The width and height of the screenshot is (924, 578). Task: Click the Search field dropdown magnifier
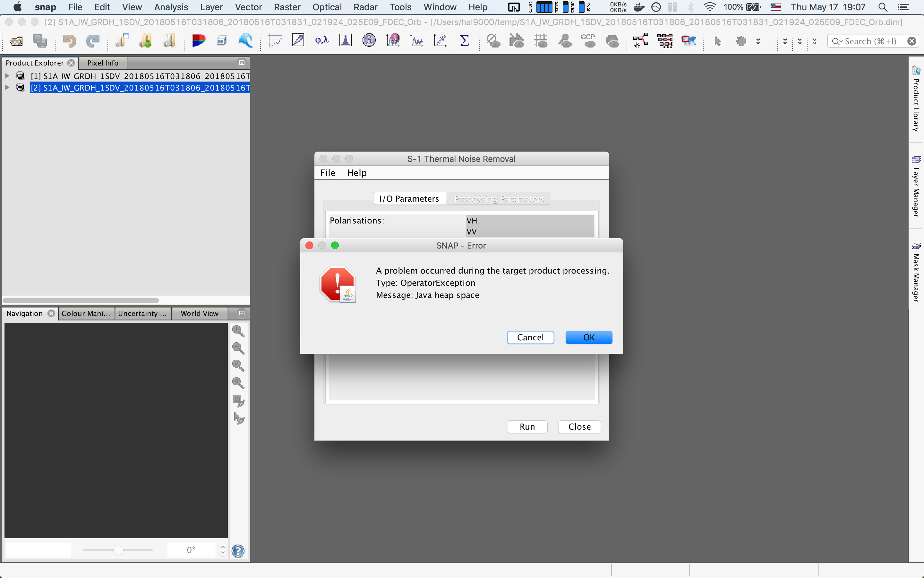[x=837, y=41]
